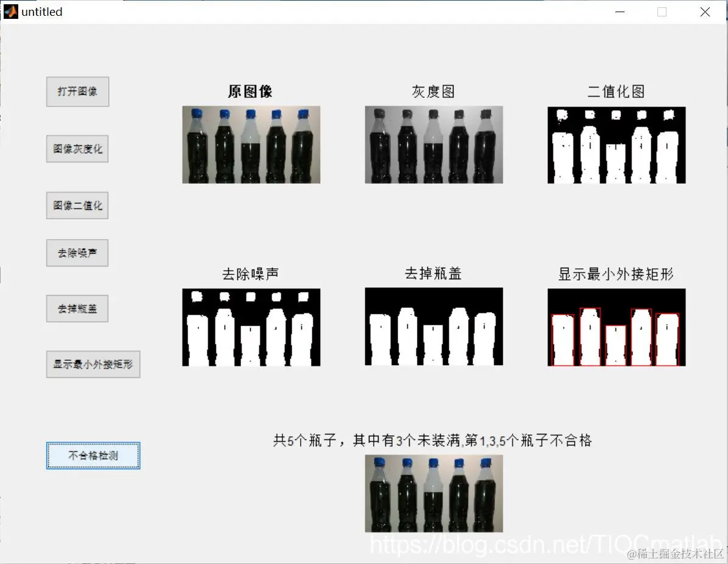Viewport: 728px width, 564px height.
Task: Click the highlighted 不合格检测 detection button
Action: point(93,455)
